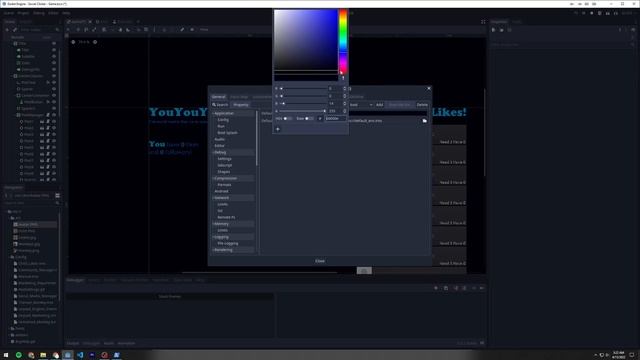Image resolution: width=640 pixels, height=360 pixels.
Task: Click the instance scene link icon
Action: click(15, 30)
